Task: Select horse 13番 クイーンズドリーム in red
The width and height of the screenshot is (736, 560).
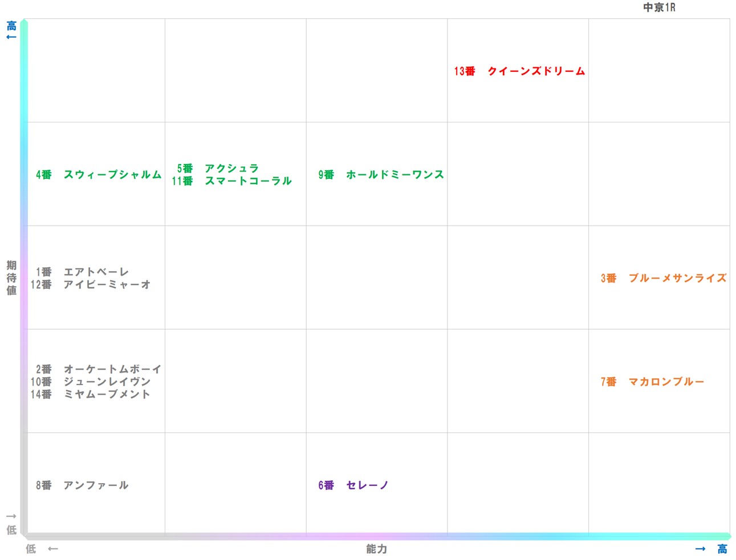Action: coord(519,71)
